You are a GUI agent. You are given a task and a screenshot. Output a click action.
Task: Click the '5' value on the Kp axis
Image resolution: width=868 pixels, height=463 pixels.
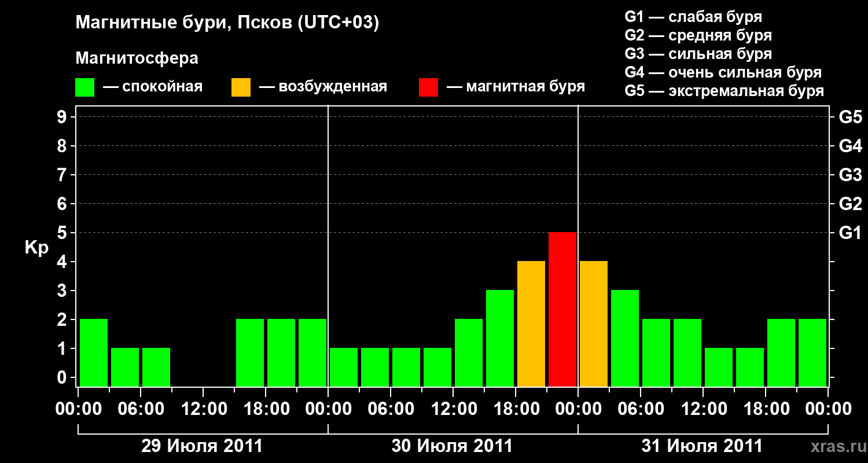point(63,233)
